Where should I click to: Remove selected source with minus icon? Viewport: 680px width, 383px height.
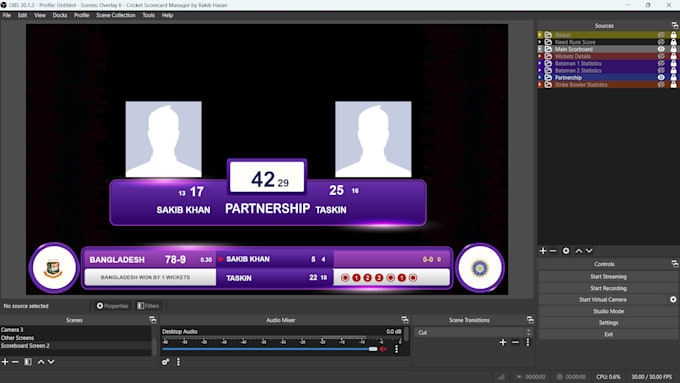553,251
